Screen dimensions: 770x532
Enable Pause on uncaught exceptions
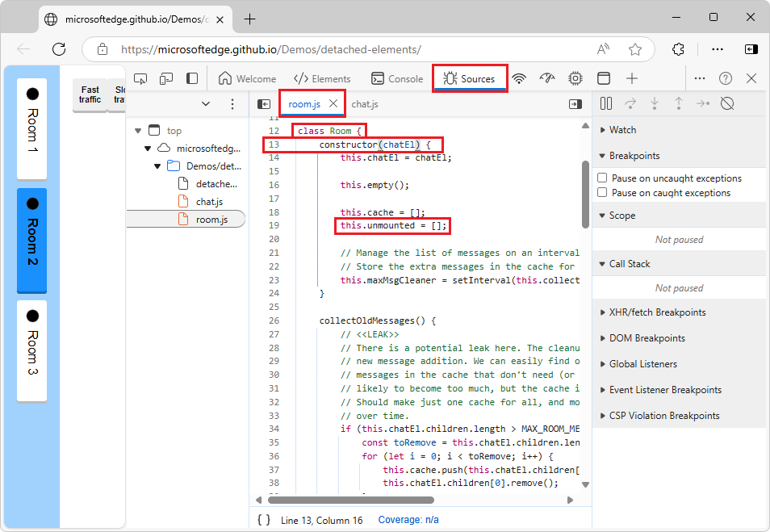click(601, 178)
